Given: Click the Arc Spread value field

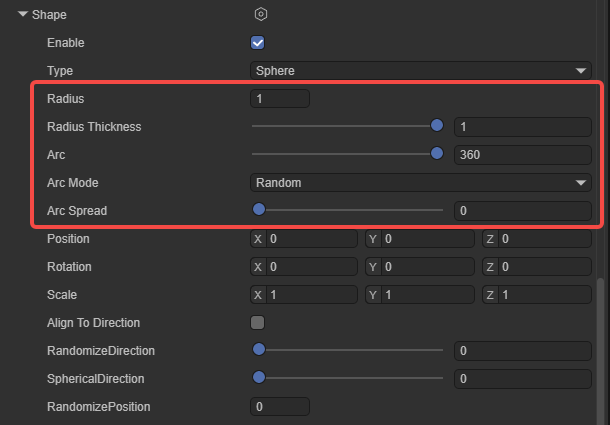Looking at the screenshot, I should point(522,211).
